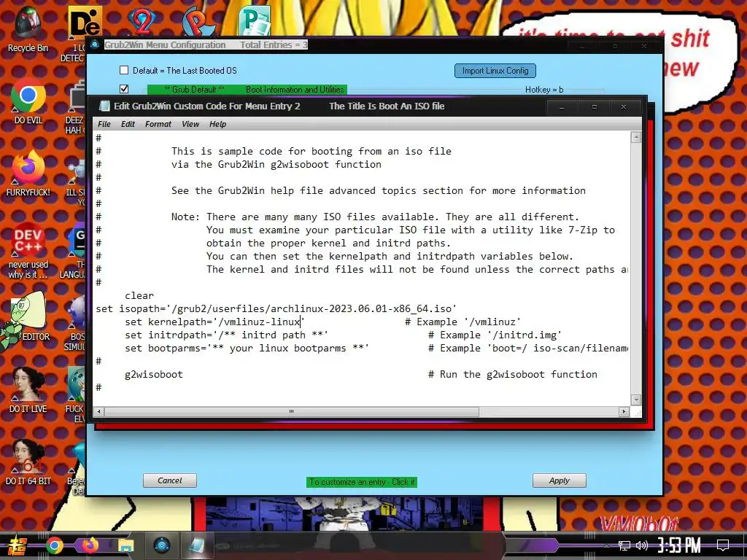Viewport: 747px width, 560px height.
Task: Click the horizontal scrollbar thumb in editor
Action: tap(291, 411)
